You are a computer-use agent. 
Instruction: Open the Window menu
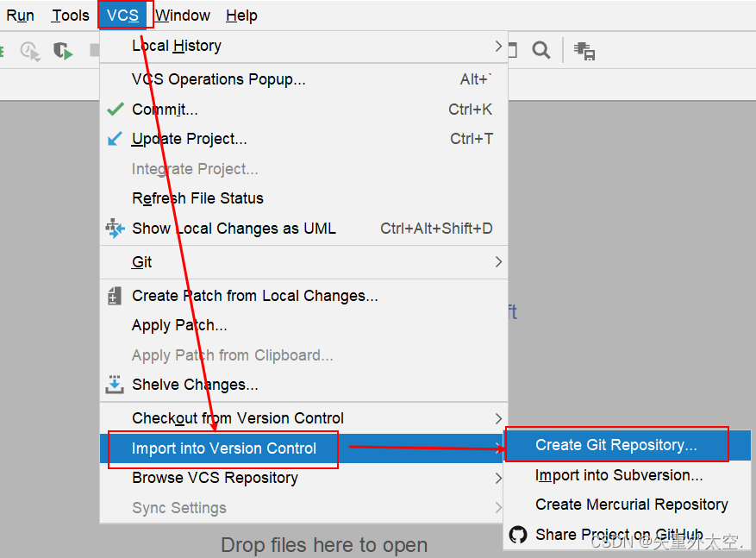(x=183, y=16)
